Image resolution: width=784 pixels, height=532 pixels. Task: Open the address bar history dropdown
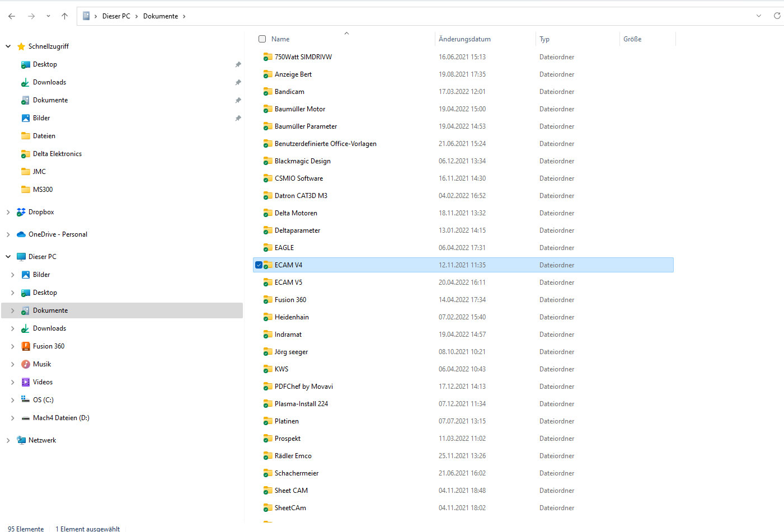(x=758, y=16)
